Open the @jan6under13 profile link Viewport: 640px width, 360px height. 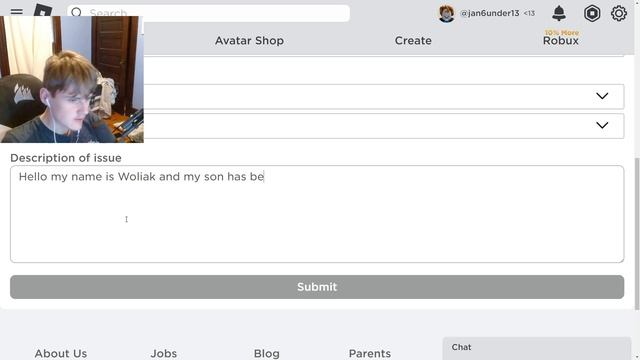[x=489, y=13]
